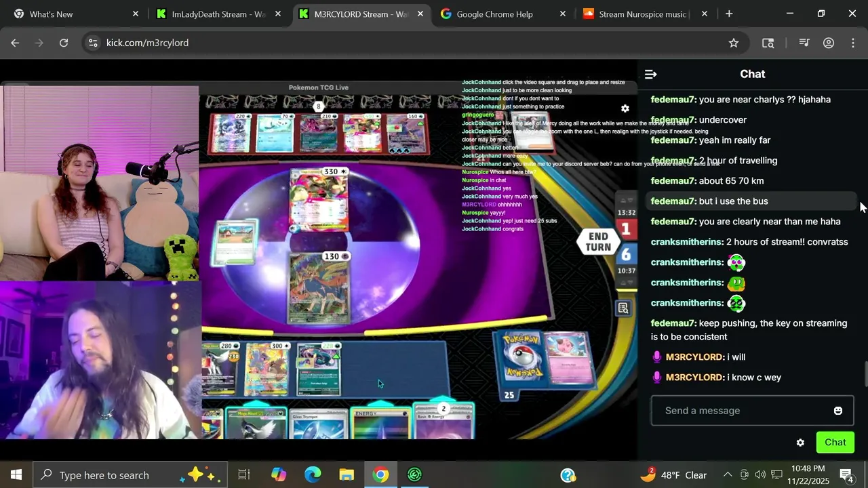The image size is (868, 488).
Task: Reload the kick.com page
Action: 64,43
